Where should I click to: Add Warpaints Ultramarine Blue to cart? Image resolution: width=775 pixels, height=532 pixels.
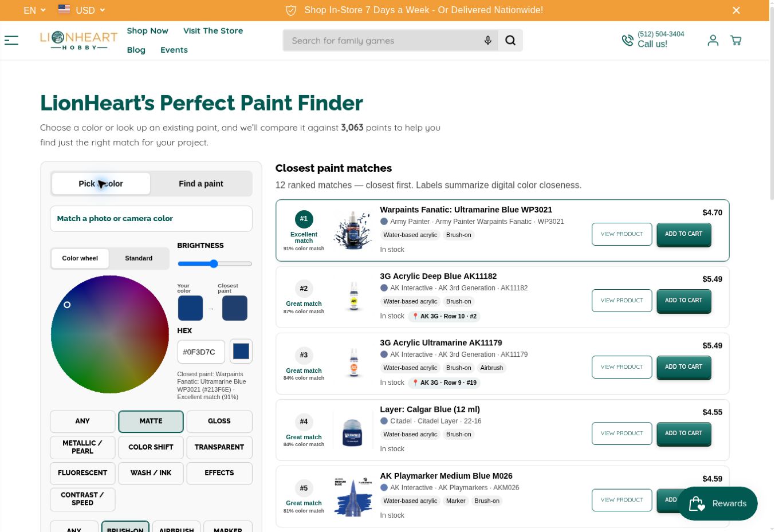pyautogui.click(x=683, y=234)
